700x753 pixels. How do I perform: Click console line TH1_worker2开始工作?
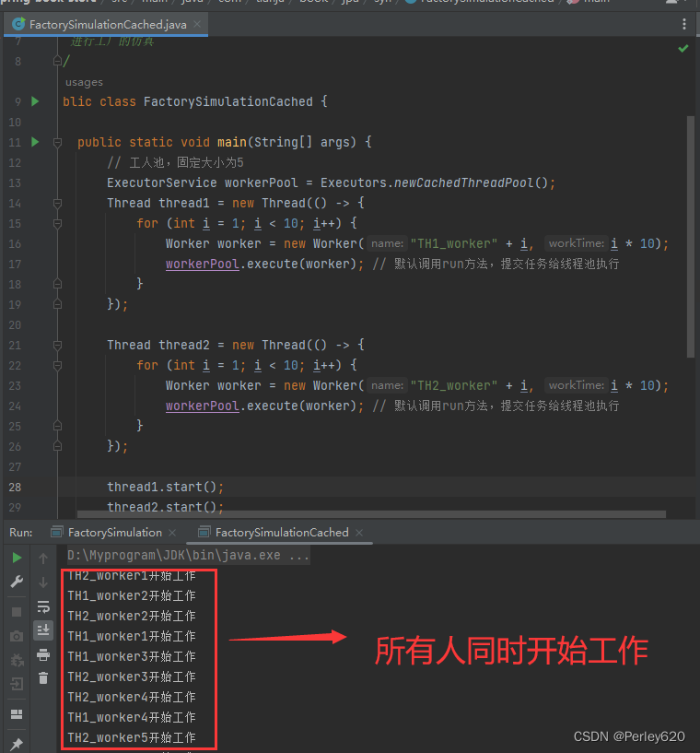[x=132, y=595]
